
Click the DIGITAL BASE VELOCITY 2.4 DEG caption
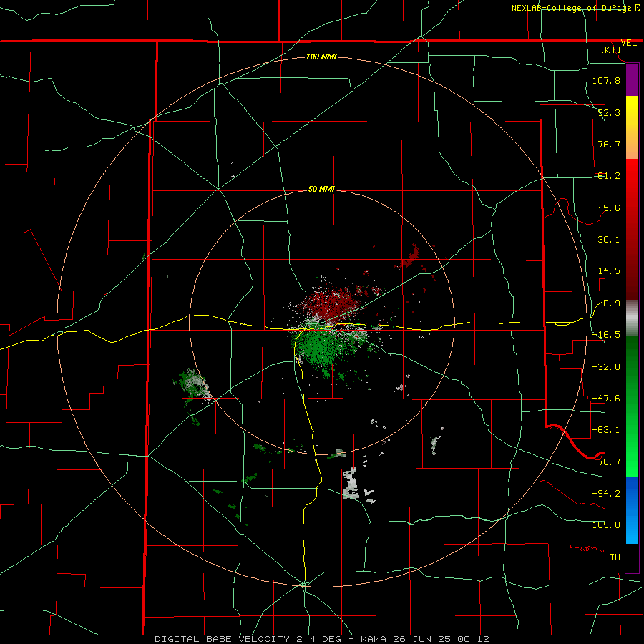coord(253,639)
